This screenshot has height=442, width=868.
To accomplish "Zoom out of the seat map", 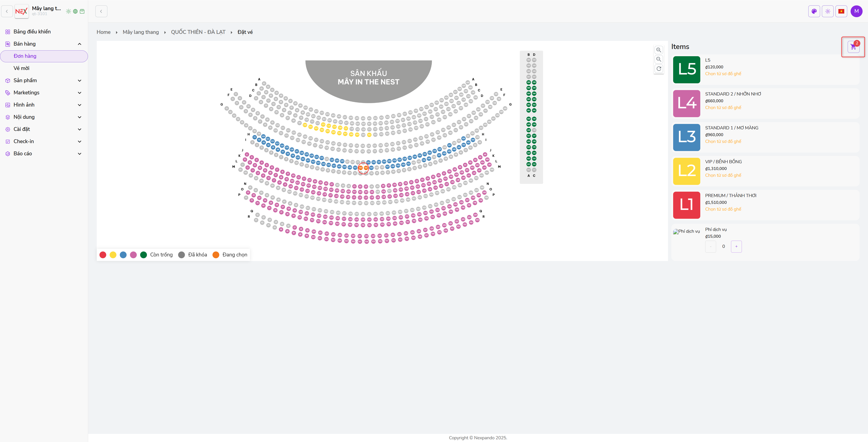I will pyautogui.click(x=658, y=59).
